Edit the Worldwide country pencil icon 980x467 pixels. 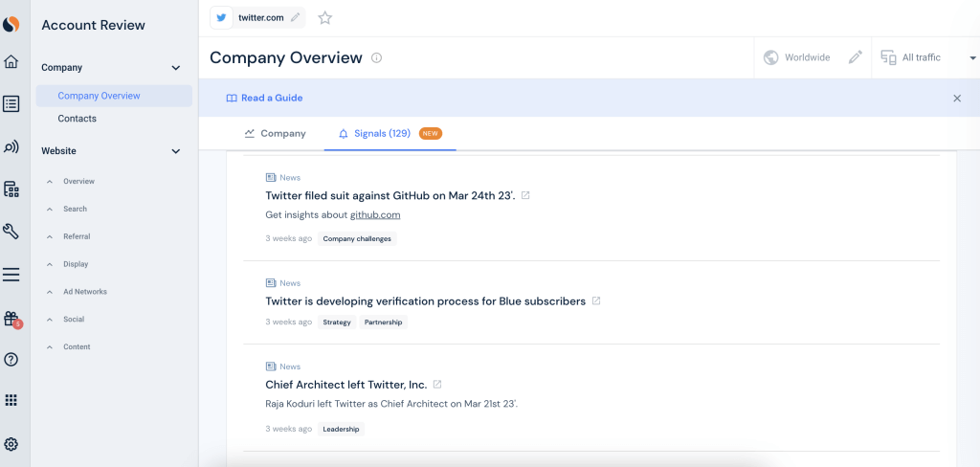pyautogui.click(x=855, y=57)
